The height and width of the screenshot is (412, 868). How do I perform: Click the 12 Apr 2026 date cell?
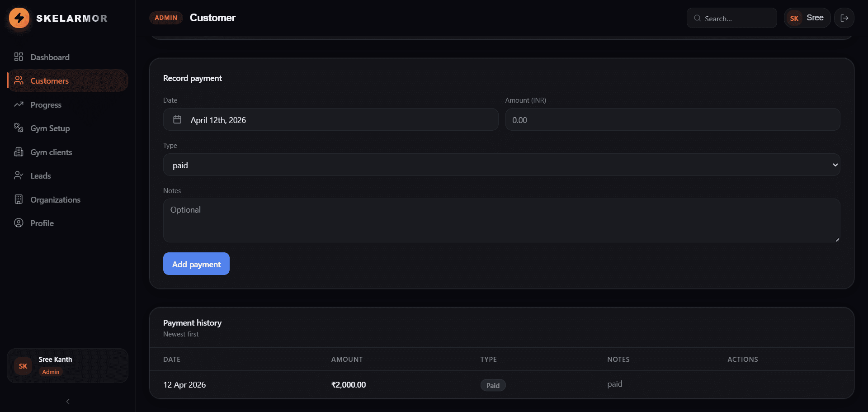[184, 384]
